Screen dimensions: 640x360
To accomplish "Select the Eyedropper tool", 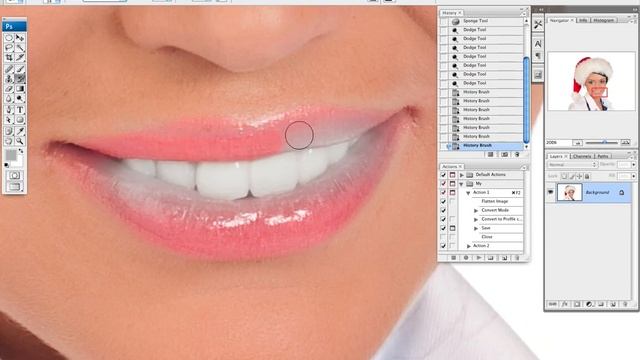I will tap(20, 131).
